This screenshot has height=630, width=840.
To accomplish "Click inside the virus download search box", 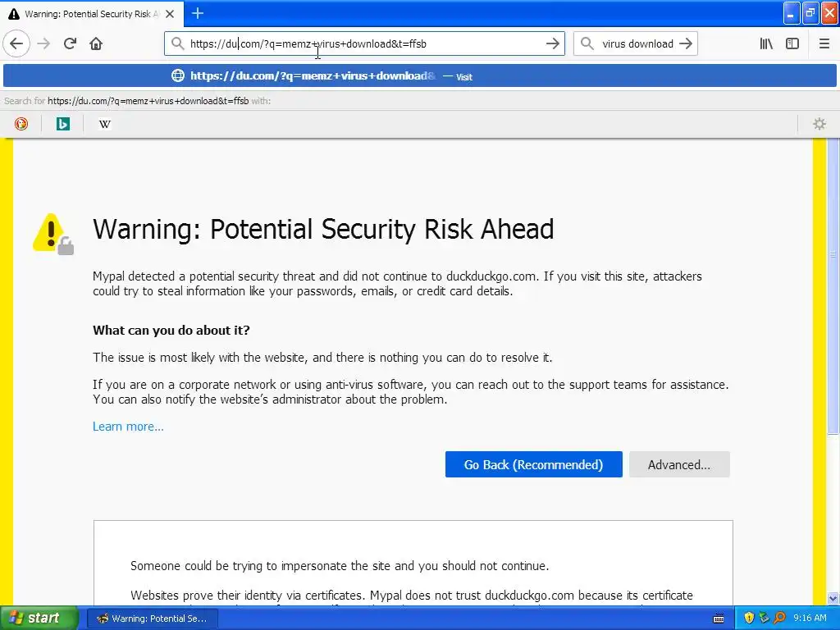I will [x=637, y=44].
